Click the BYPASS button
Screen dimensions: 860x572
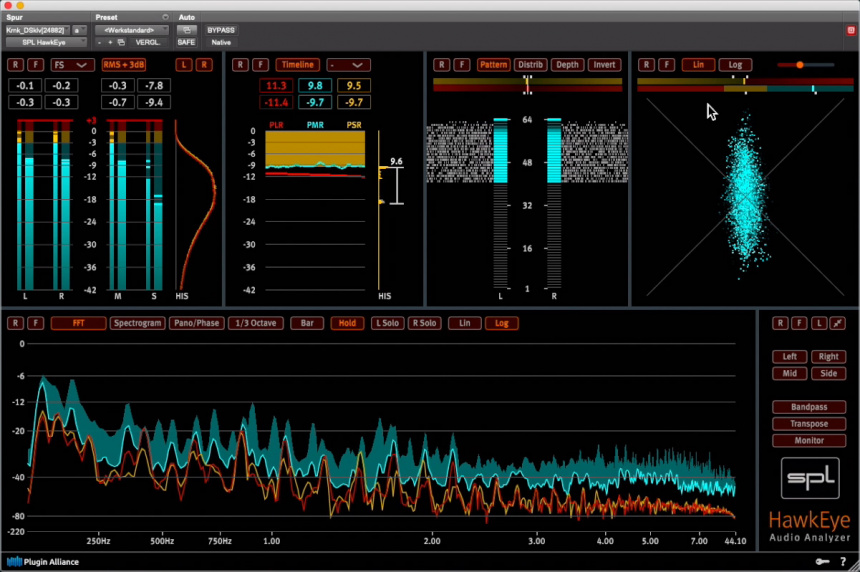pyautogui.click(x=221, y=30)
